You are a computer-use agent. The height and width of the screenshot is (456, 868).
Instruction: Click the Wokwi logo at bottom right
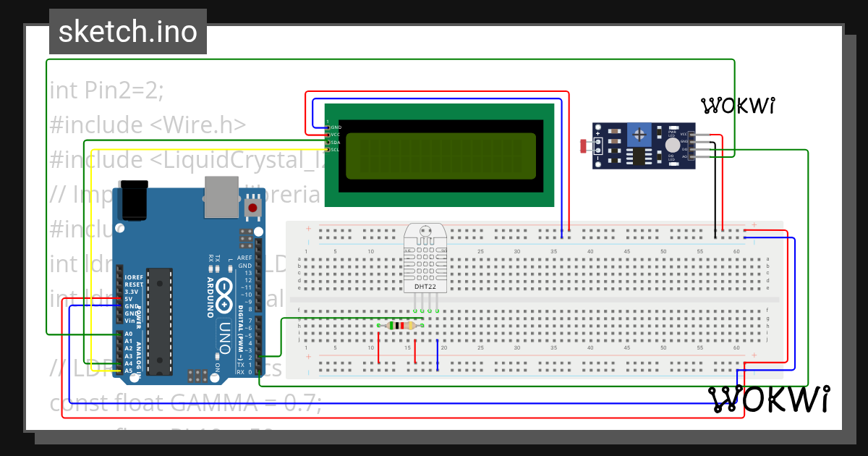(x=769, y=399)
